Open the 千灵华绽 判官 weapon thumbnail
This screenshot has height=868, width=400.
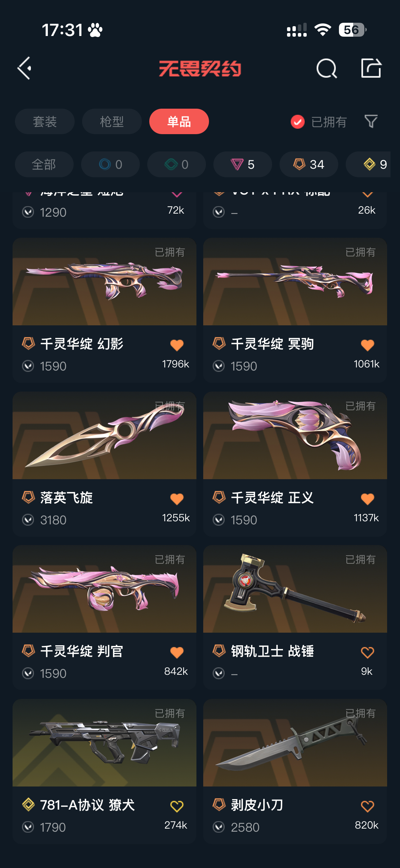(104, 589)
